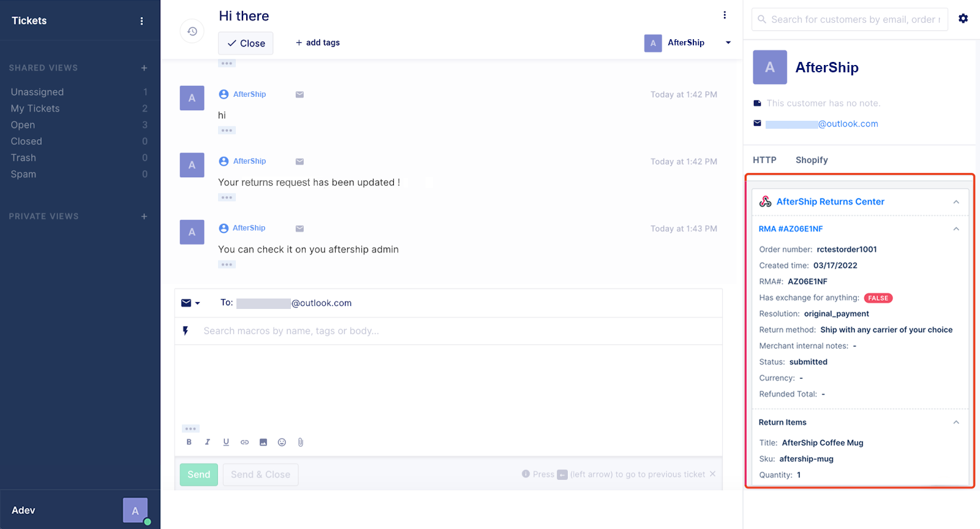Click the mail icon on the 'hi' message
The width and height of the screenshot is (980, 529).
coord(300,94)
